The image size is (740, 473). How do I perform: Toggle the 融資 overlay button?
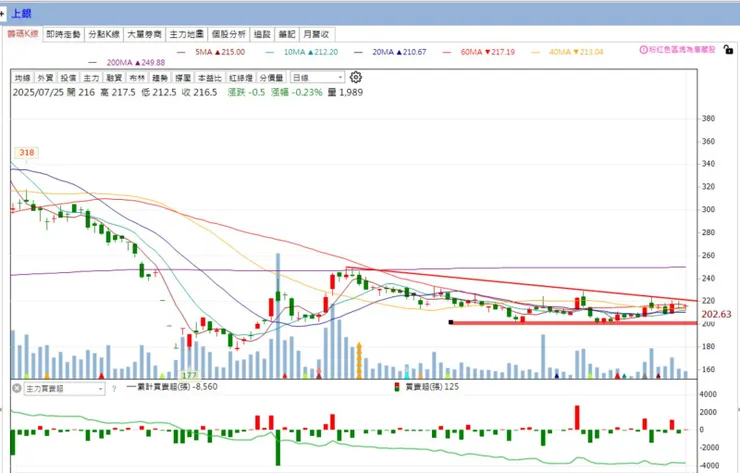(x=114, y=77)
